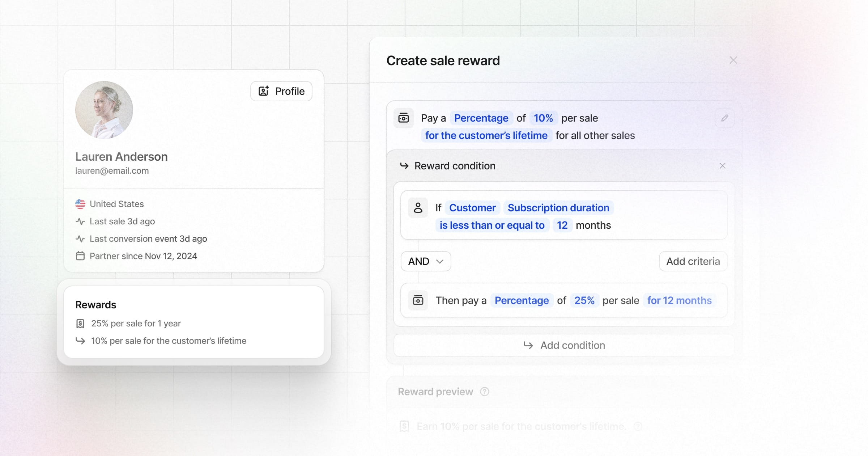868x456 pixels.
Task: Click the United States flag icon
Action: point(80,204)
